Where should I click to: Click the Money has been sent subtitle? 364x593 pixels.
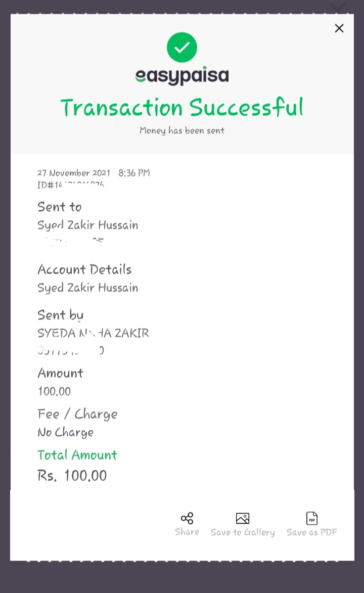point(182,130)
